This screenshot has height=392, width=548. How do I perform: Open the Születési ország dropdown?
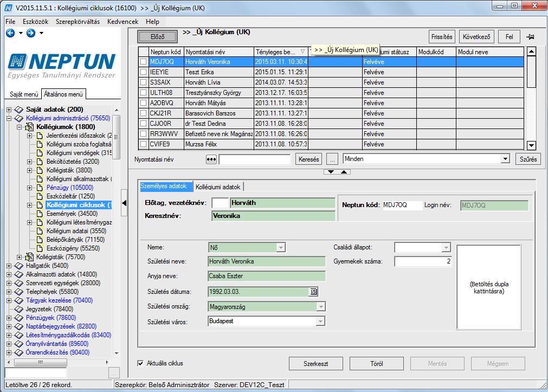pos(320,307)
